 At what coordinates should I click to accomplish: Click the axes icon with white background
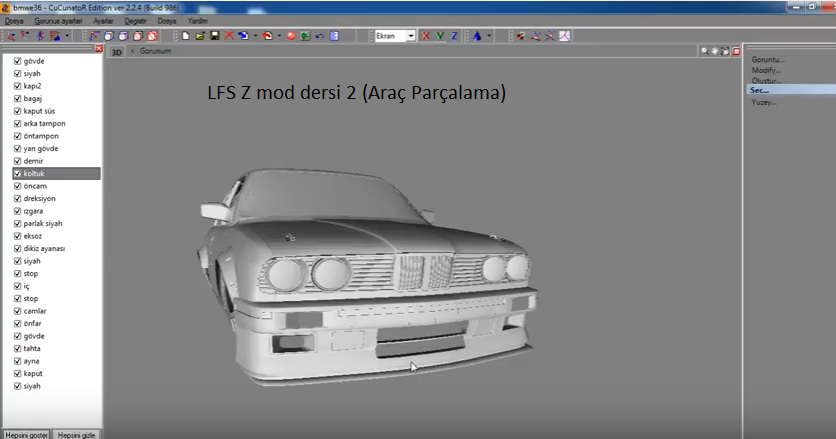coord(564,36)
